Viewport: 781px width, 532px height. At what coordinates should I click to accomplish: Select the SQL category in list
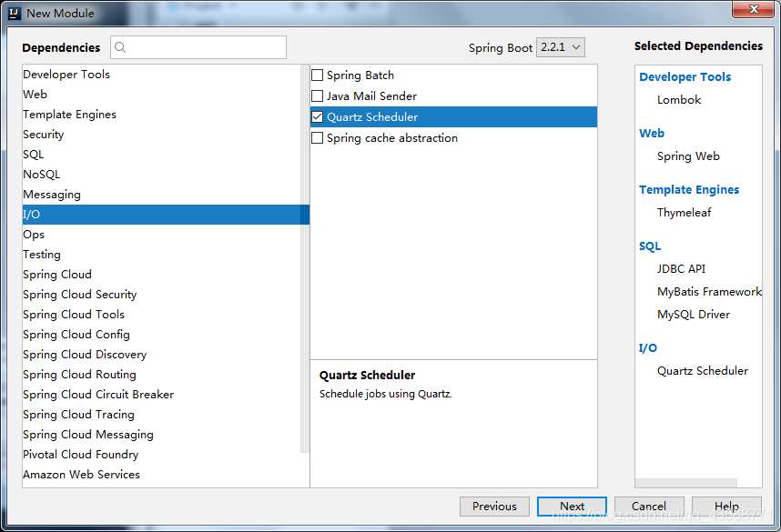[x=161, y=155]
